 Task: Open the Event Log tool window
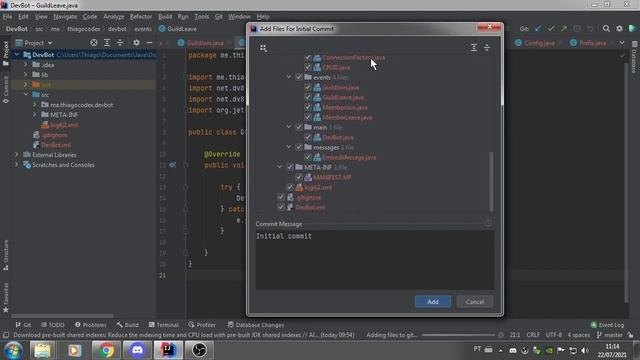[x=607, y=325]
